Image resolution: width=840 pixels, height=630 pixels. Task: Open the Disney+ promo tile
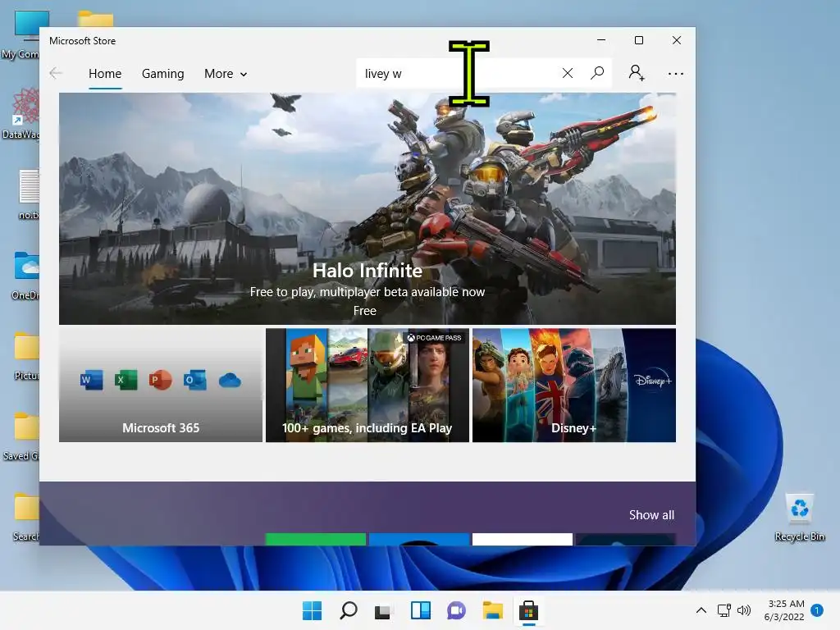573,386
